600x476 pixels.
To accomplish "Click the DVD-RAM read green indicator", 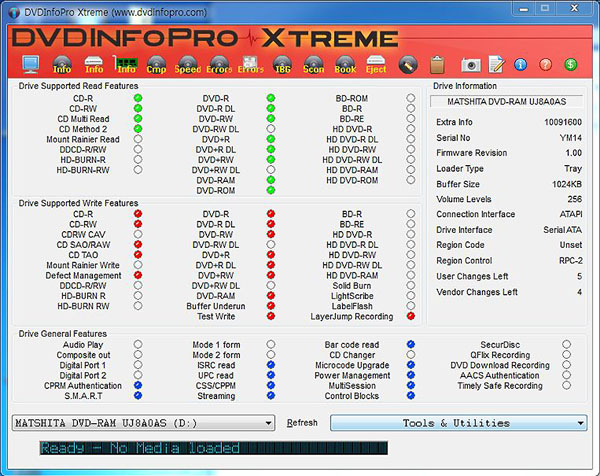I will [x=271, y=180].
